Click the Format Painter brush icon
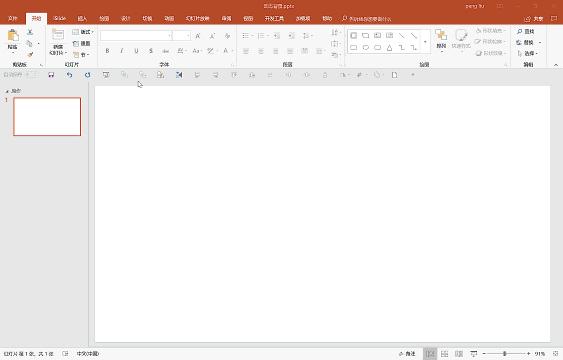The image size is (563, 360). 30,55
